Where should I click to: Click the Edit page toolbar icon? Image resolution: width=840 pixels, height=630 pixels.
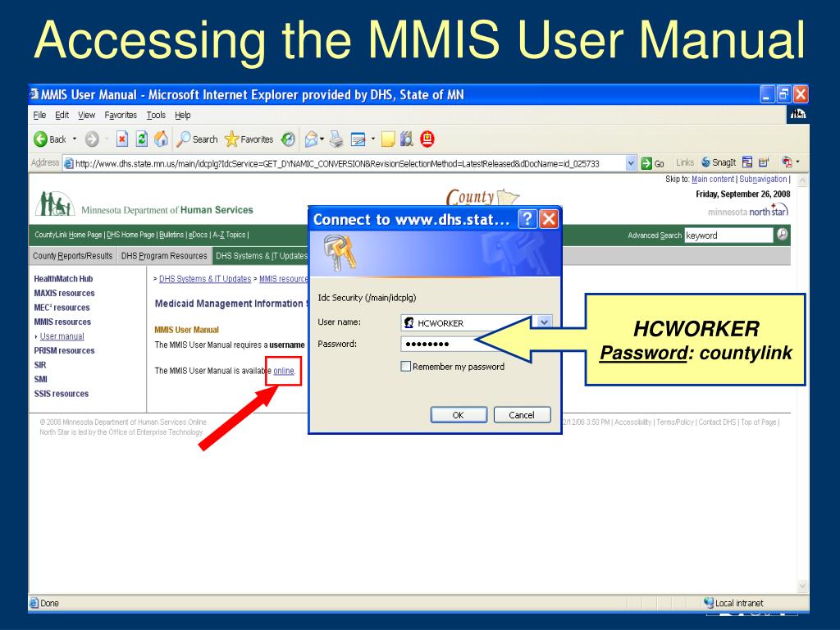358,139
